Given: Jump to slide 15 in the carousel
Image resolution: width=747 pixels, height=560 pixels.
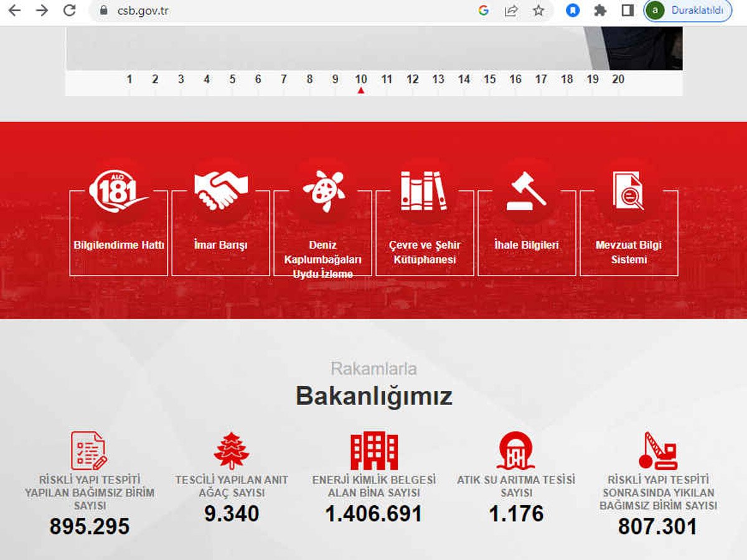Looking at the screenshot, I should click(490, 79).
